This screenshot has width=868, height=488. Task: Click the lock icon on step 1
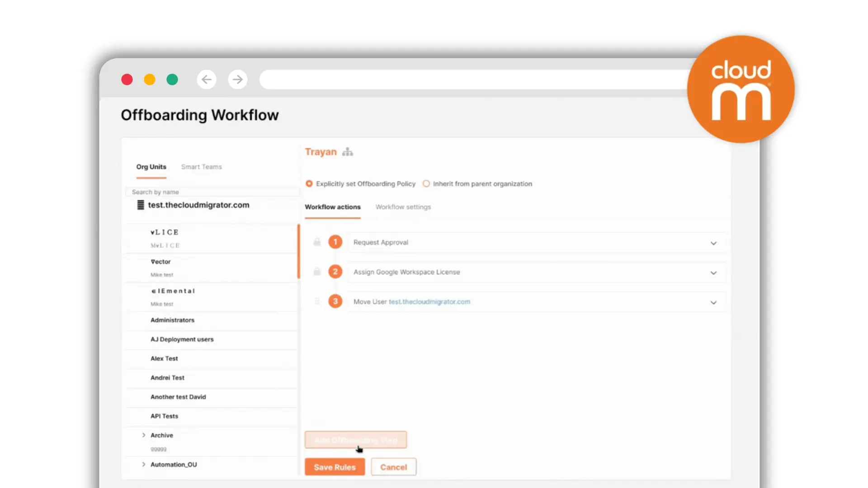[x=317, y=242]
